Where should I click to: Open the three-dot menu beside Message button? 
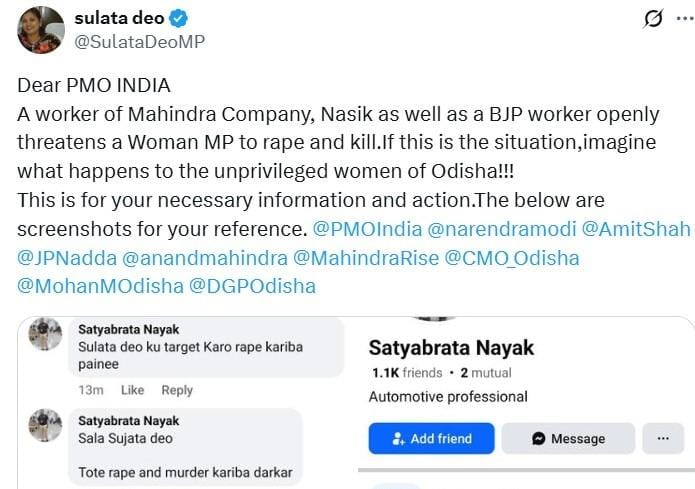point(663,438)
